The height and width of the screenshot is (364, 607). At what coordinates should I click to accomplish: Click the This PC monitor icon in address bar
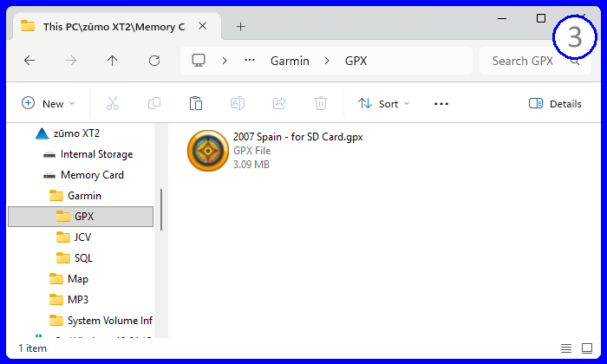[199, 61]
